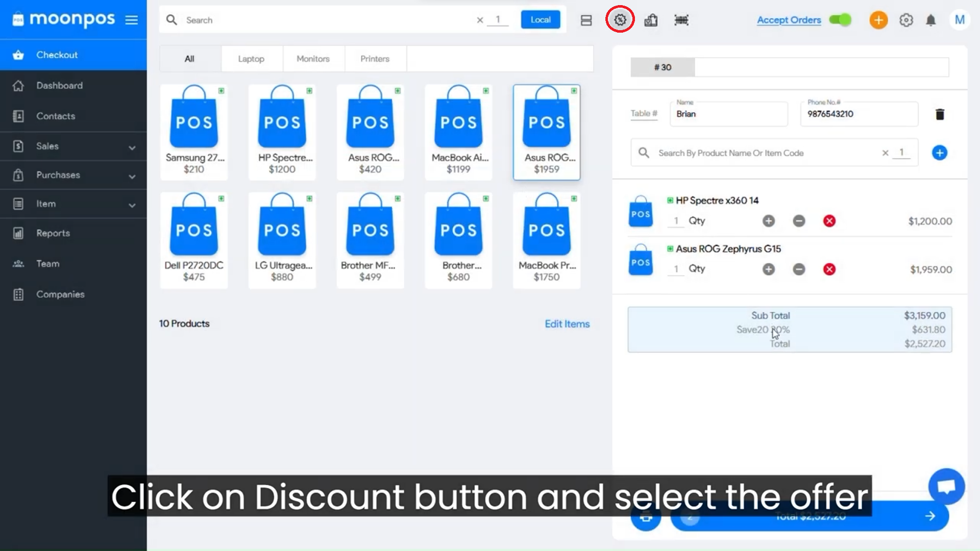
Task: Click the blue plus add item button
Action: coord(940,153)
